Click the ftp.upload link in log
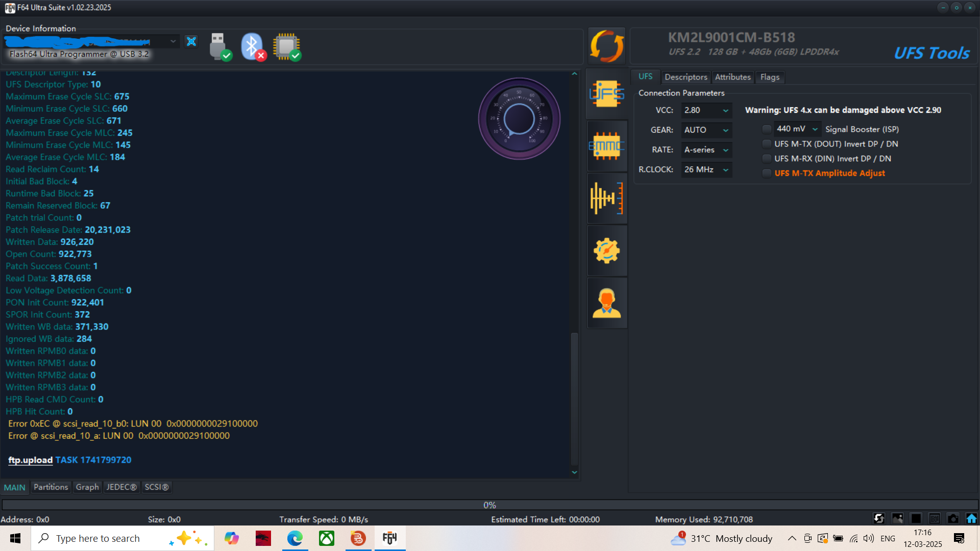 [x=30, y=460]
